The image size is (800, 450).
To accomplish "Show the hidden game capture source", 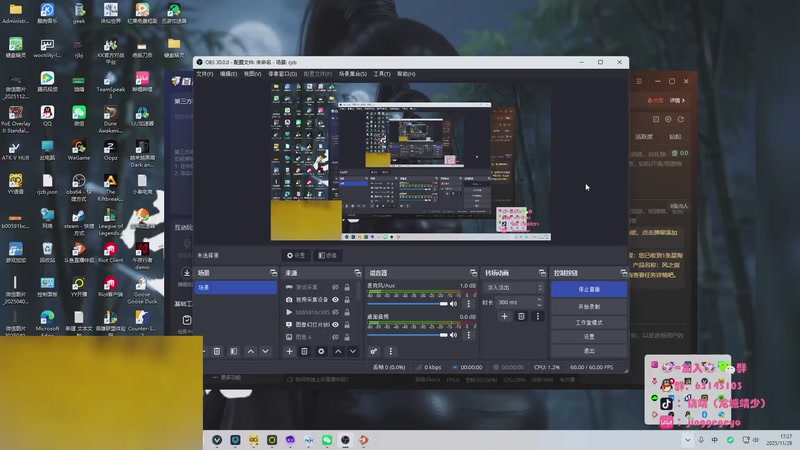I will point(335,287).
